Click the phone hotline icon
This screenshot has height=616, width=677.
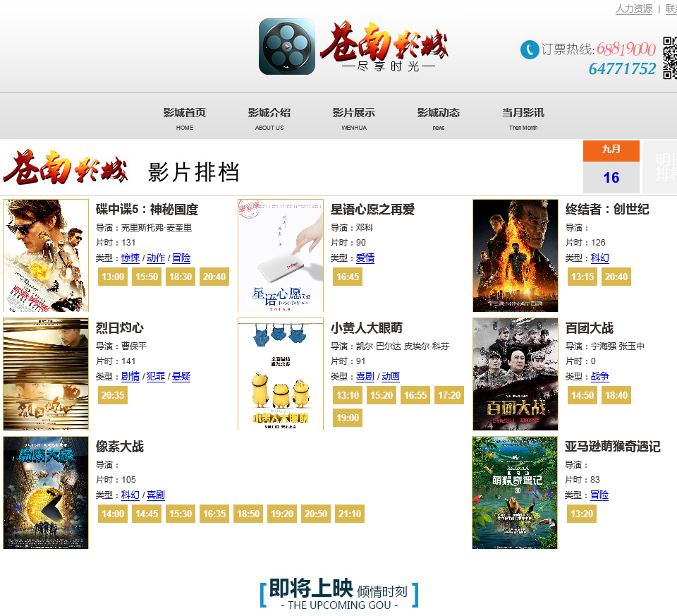[x=530, y=49]
